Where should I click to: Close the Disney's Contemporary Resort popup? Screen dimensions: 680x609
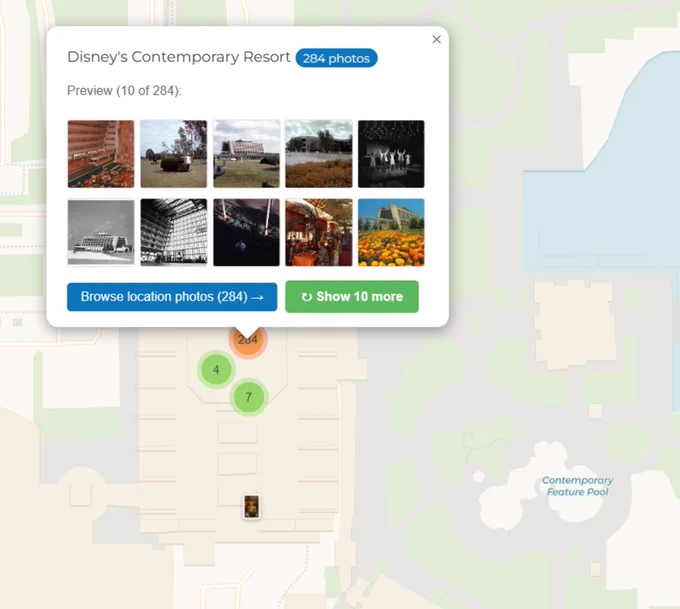tap(436, 39)
